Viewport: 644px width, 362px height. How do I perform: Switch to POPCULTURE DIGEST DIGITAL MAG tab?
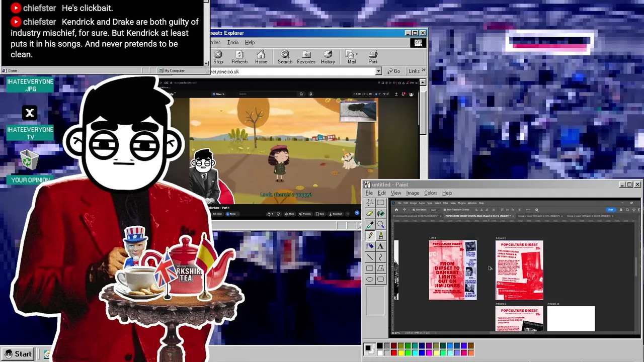pyautogui.click(x=478, y=216)
